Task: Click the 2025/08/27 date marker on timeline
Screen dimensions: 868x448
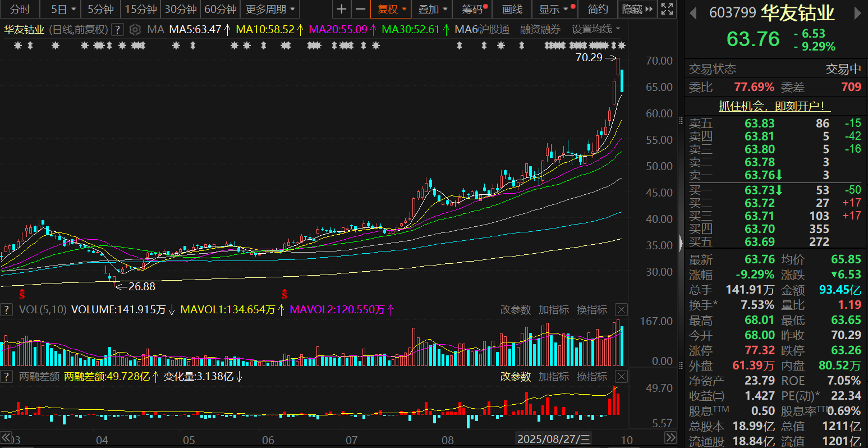Action: 553,439
